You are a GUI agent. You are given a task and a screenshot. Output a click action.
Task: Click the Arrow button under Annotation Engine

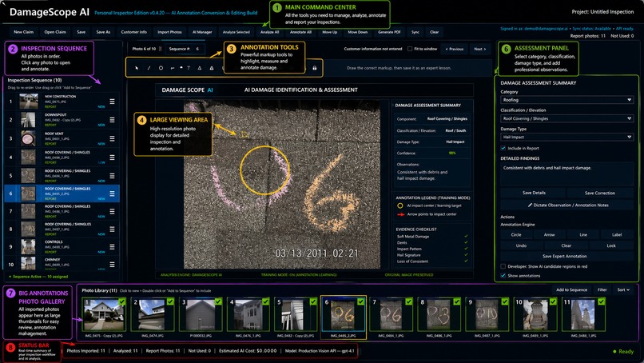[x=549, y=235]
